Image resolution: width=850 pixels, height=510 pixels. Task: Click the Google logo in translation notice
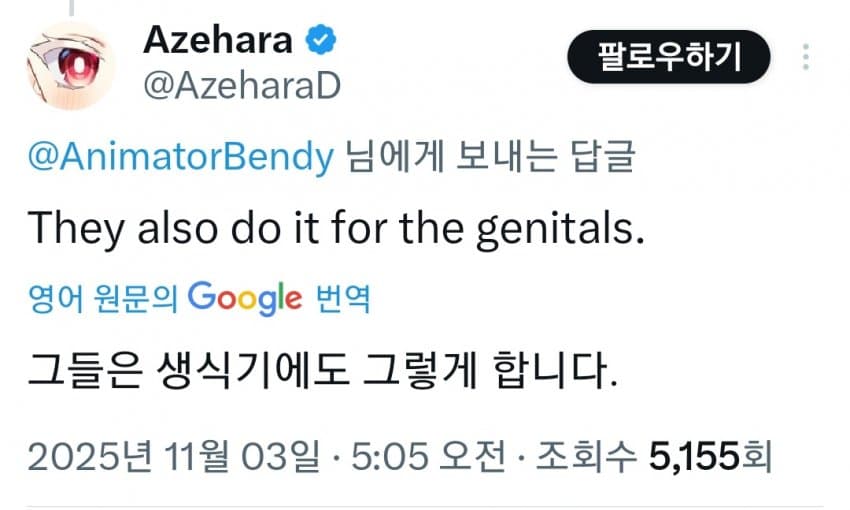click(244, 297)
